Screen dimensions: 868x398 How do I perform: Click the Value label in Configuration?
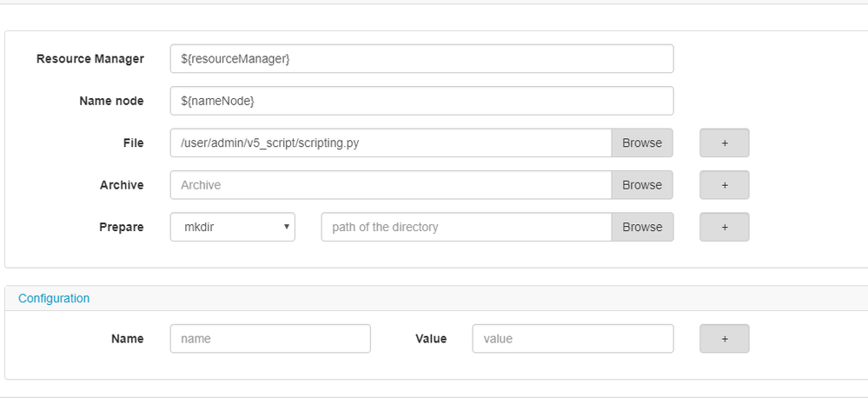click(x=431, y=339)
